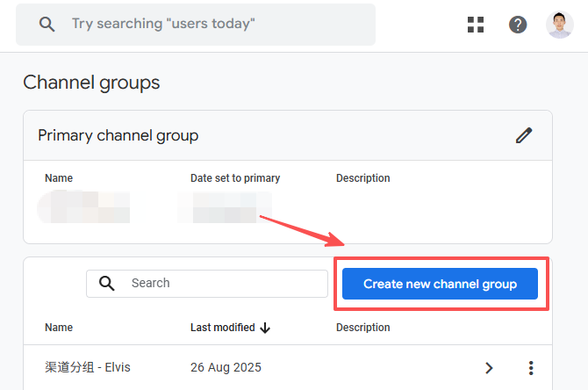Screen dimensions: 588x390
Task: Click Name header in channel groups list
Action: (x=59, y=328)
